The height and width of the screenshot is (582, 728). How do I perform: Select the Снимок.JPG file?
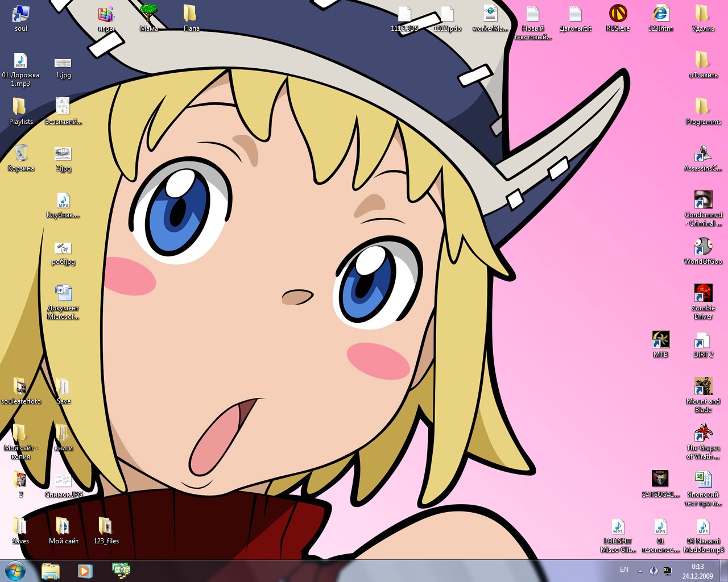[63, 484]
